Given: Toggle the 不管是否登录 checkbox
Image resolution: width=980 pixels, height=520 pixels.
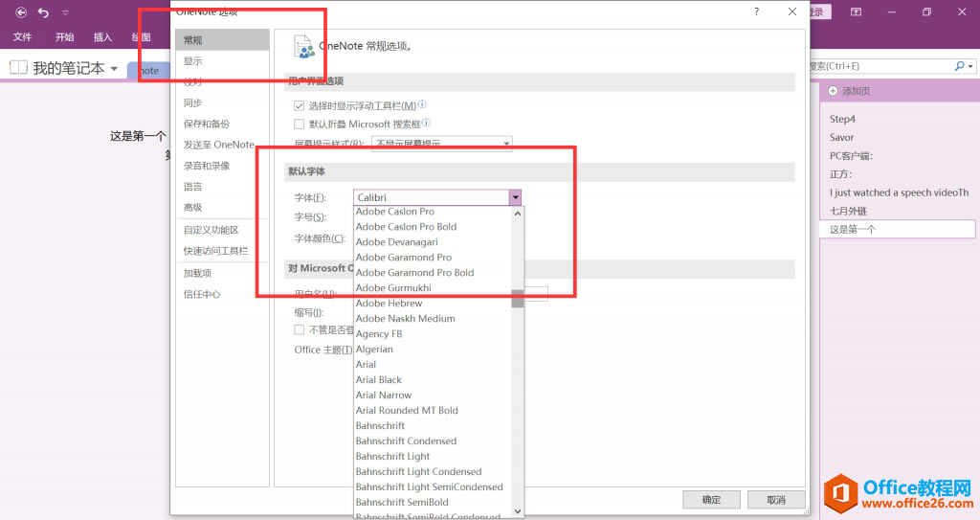Looking at the screenshot, I should (299, 329).
